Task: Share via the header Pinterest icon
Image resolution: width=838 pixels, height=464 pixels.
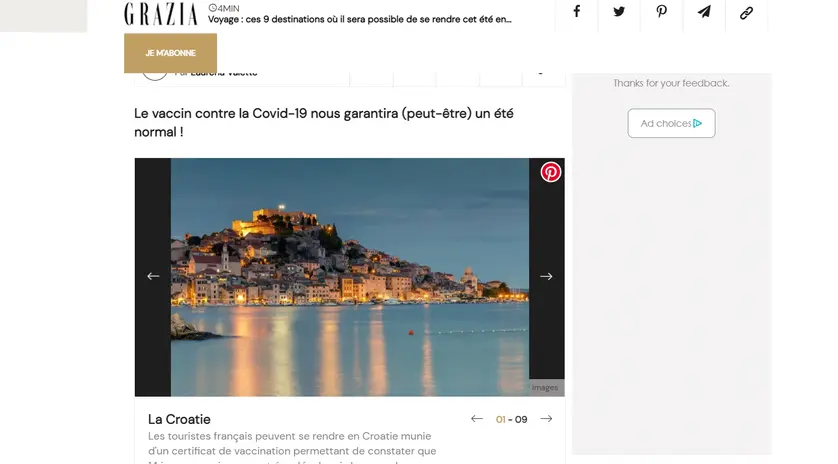Action: [662, 12]
